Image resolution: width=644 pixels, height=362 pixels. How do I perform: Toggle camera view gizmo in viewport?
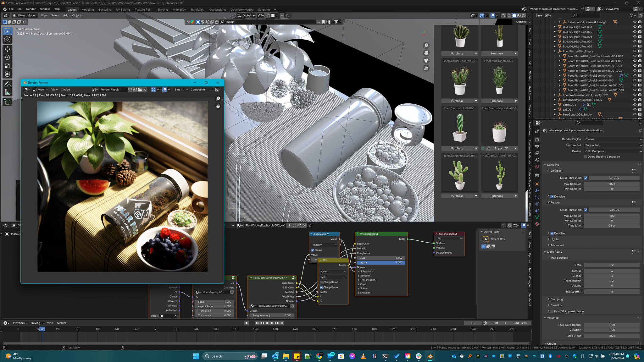pyautogui.click(x=426, y=61)
